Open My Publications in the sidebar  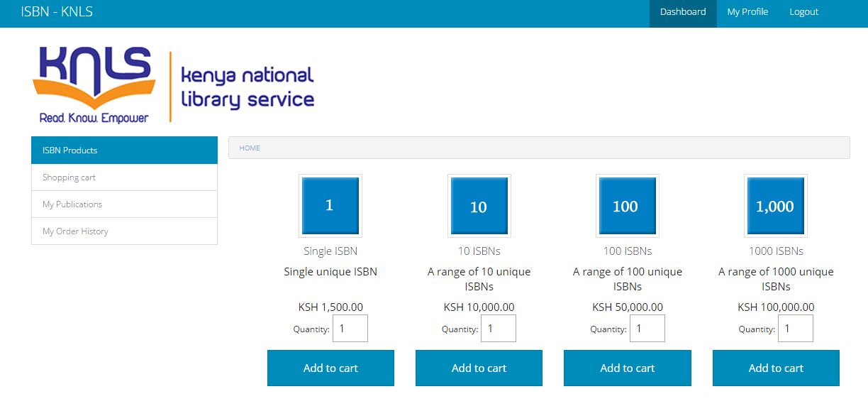(124, 204)
